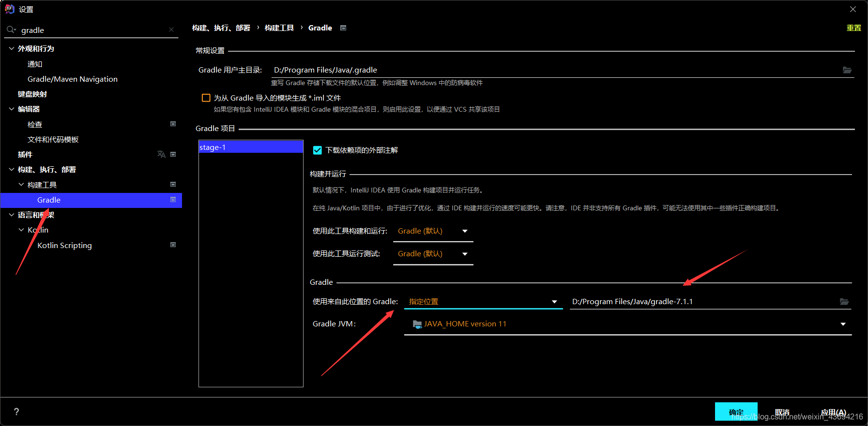The height and width of the screenshot is (426, 868).
Task: Select 通知 in settings tree
Action: 35,64
